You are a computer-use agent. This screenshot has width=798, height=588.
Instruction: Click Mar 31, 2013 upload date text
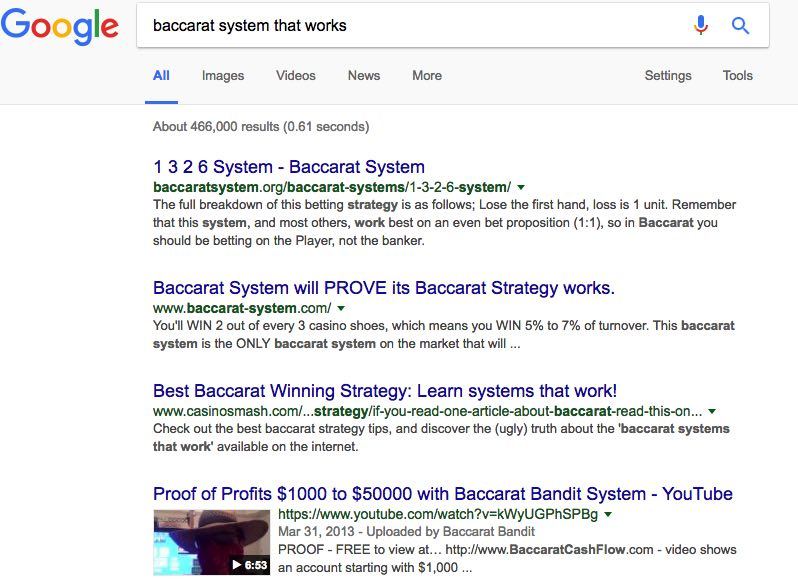click(x=316, y=532)
